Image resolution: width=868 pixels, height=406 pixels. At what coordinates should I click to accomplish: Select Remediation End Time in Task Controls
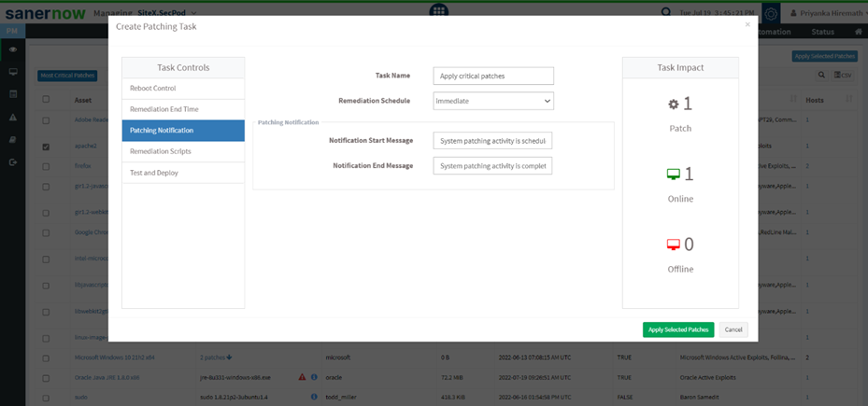(x=183, y=109)
